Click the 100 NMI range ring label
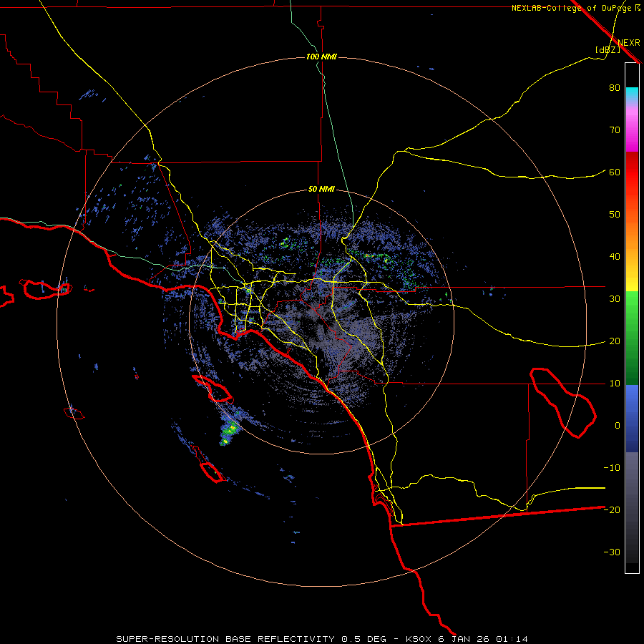644x644 pixels. click(321, 57)
